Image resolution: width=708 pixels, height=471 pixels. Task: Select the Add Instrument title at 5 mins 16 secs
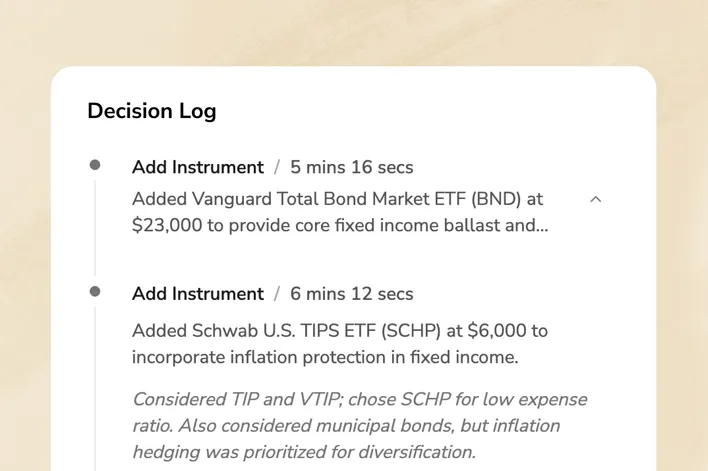[x=198, y=167]
